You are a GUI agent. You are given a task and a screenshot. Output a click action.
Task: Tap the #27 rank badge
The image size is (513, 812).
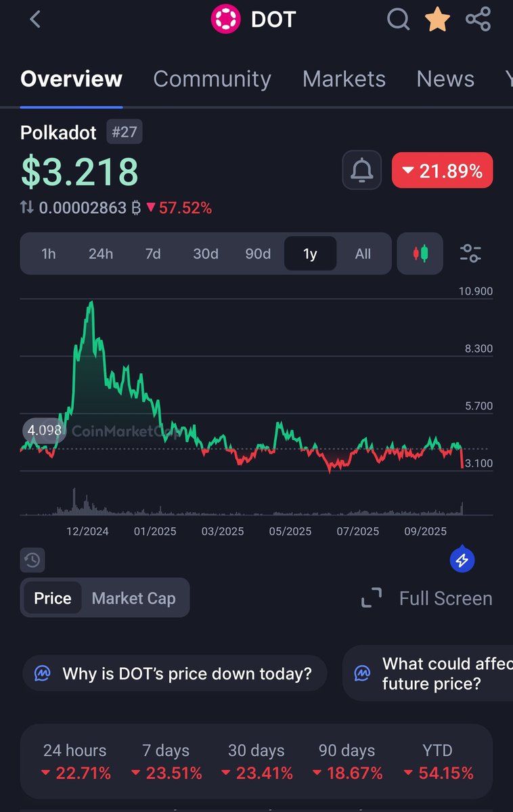pyautogui.click(x=124, y=132)
